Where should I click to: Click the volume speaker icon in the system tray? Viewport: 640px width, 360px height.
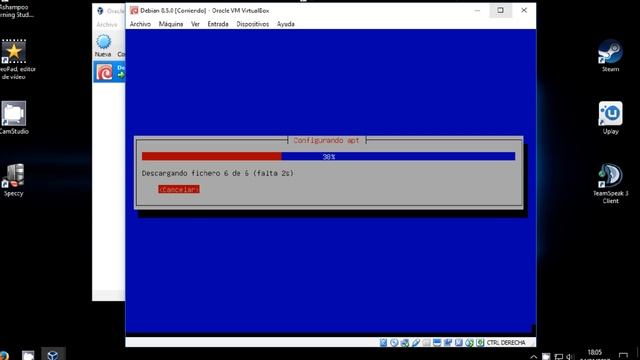click(x=570, y=356)
